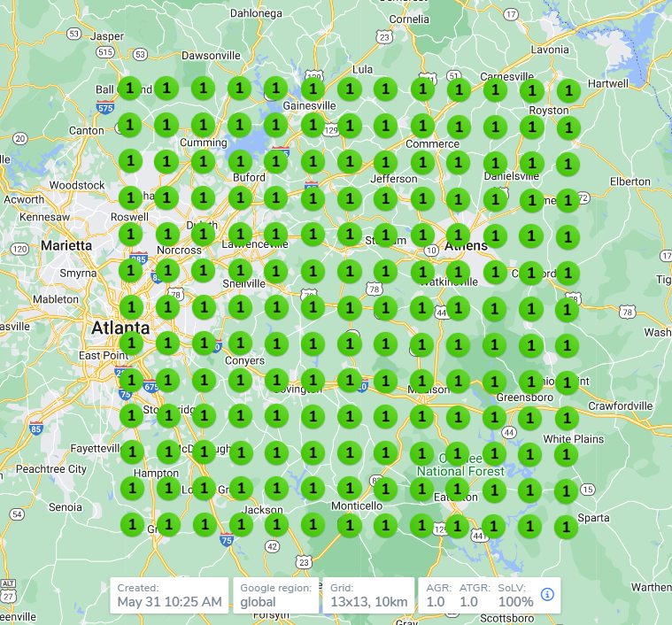The height and width of the screenshot is (625, 672).
Task: Select the Elberton map label
Action: pyautogui.click(x=630, y=181)
